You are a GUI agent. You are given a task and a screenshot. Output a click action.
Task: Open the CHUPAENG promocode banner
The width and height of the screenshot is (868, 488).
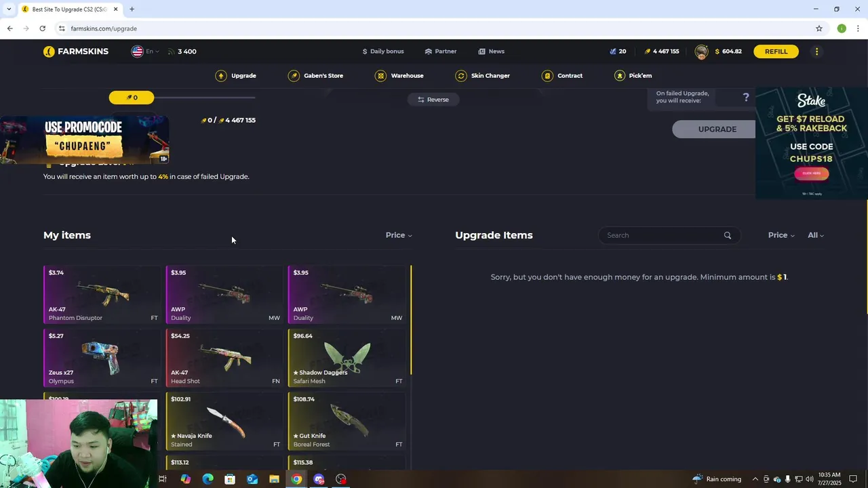84,140
